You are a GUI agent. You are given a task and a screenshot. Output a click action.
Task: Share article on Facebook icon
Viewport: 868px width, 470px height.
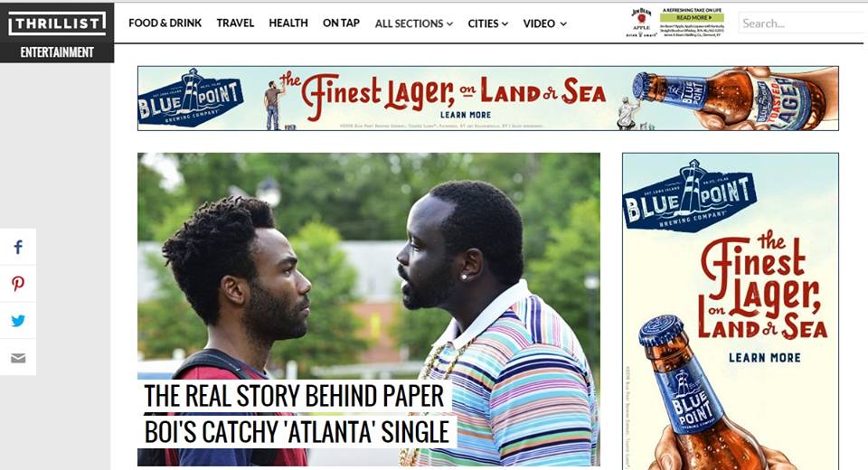[x=18, y=247]
